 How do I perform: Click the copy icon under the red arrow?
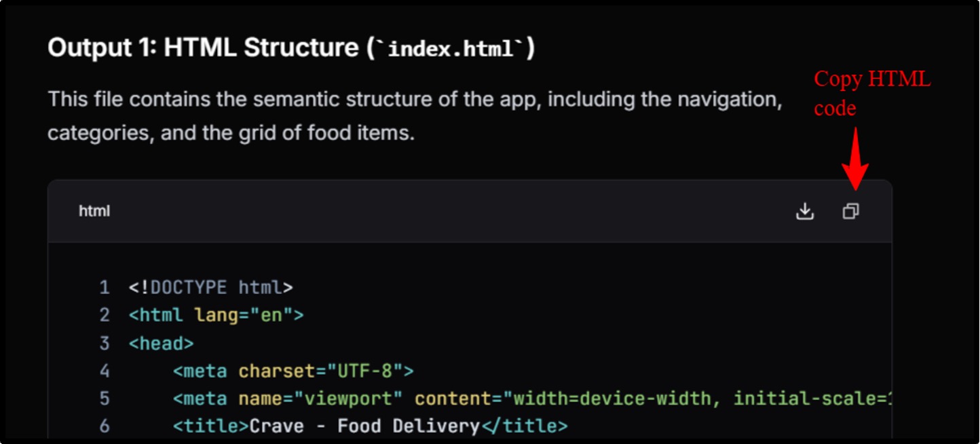point(850,211)
